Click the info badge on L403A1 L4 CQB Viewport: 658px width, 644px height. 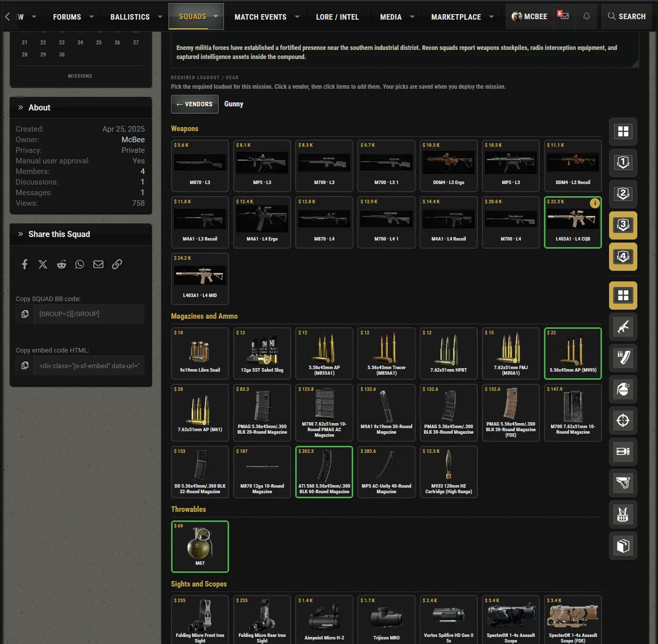pos(595,203)
